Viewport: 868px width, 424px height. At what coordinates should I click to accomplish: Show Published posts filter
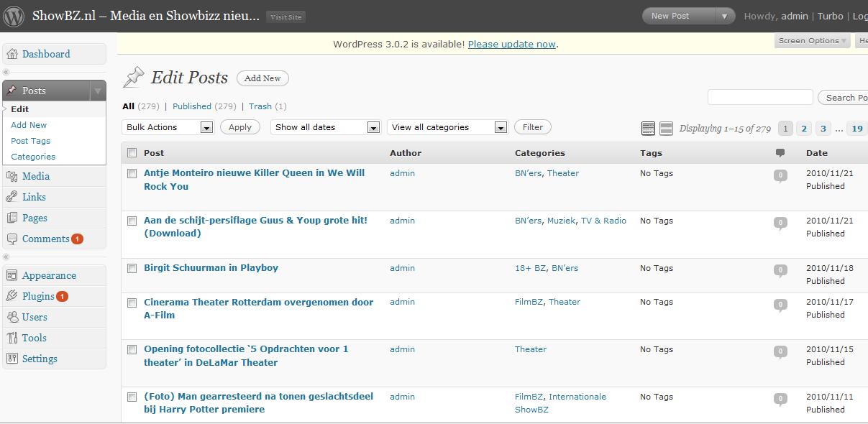coord(192,106)
